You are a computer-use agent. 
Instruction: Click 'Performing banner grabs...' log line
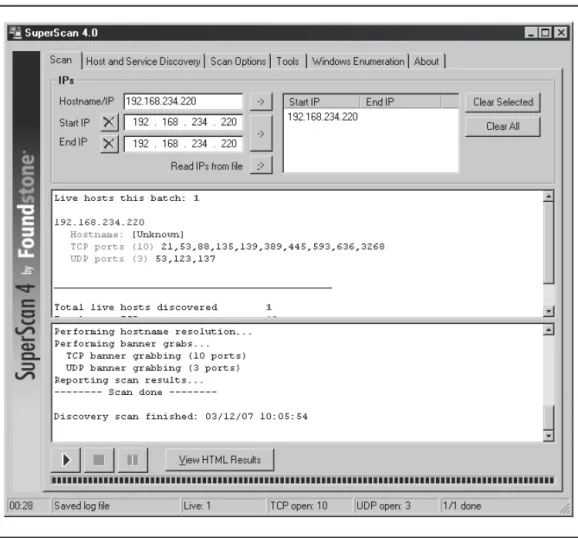pos(132,344)
